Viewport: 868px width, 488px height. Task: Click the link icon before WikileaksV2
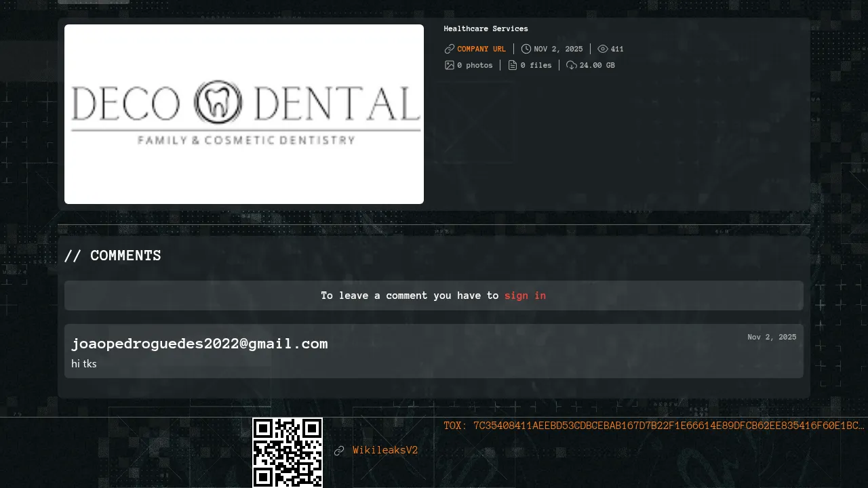click(x=339, y=451)
